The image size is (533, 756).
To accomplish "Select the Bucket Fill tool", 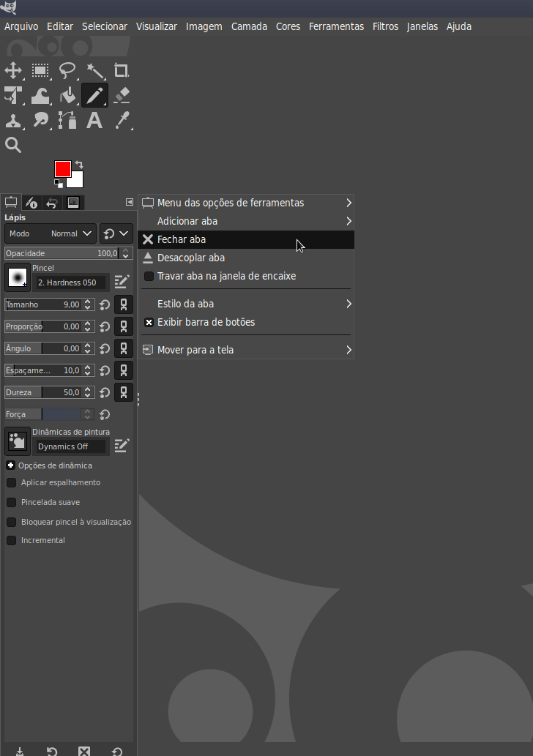I will click(67, 95).
